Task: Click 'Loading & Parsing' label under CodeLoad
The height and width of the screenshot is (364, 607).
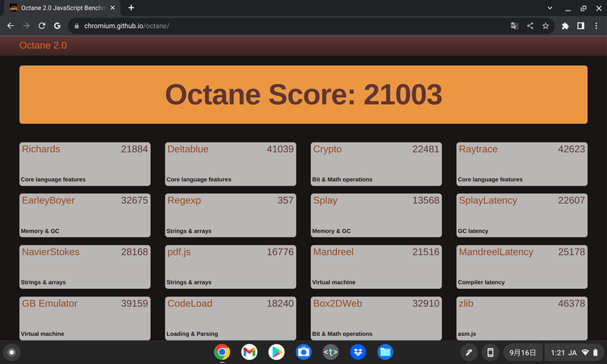Action: [x=192, y=334]
